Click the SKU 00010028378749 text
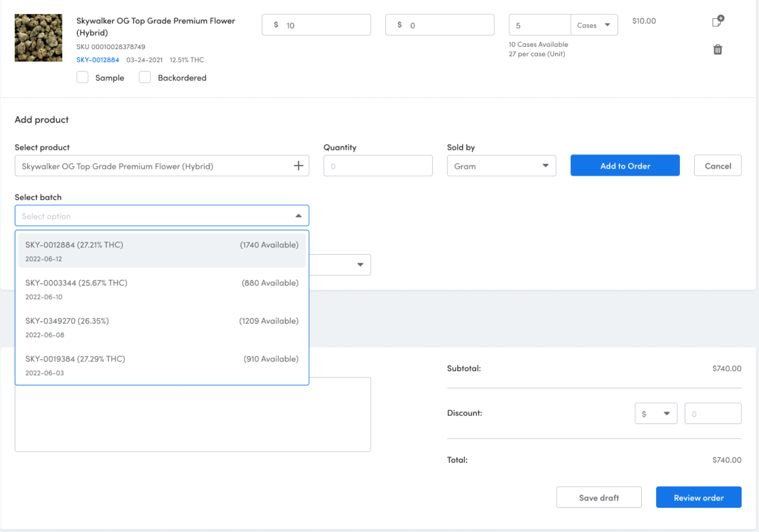The width and height of the screenshot is (759, 532). point(111,47)
